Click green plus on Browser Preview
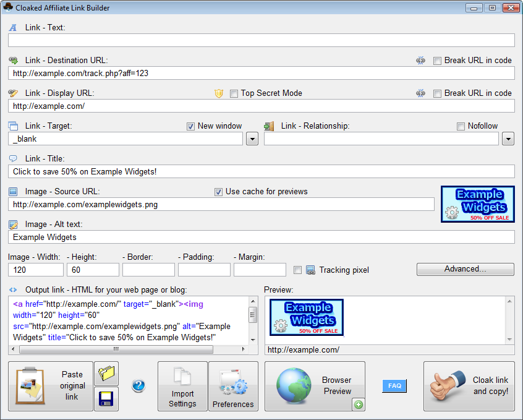Viewport: 523px width, 420px height. 358,405
